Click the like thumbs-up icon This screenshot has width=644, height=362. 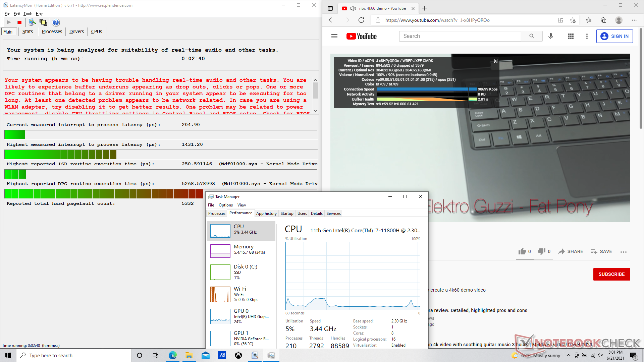pos(522,251)
